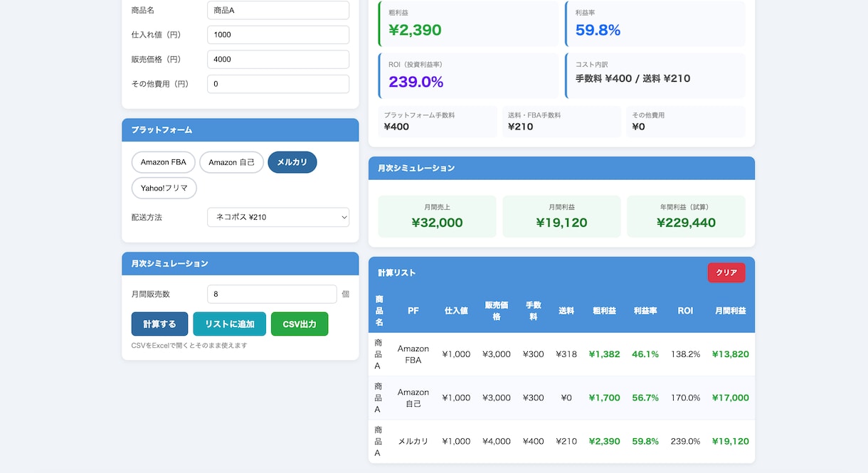
Task: Click the ROI 239.0% value
Action: point(416,82)
